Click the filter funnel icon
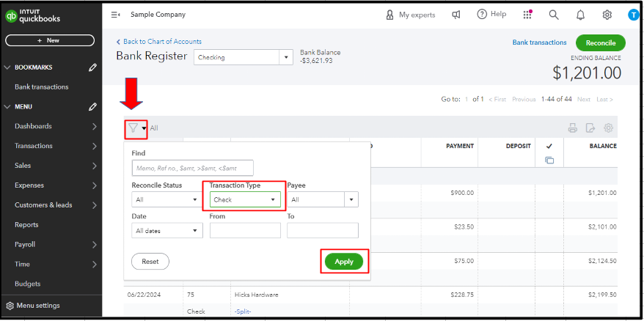 pos(133,128)
